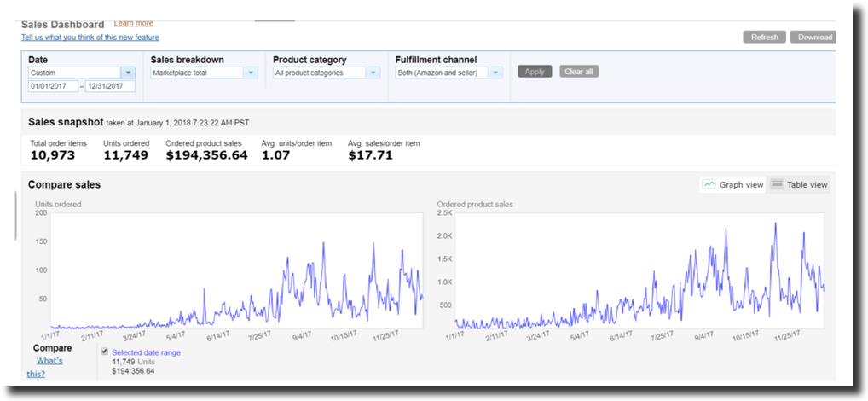The image size is (868, 401).
Task: Click the Avg. units/order item value 1.07
Action: [x=275, y=155]
